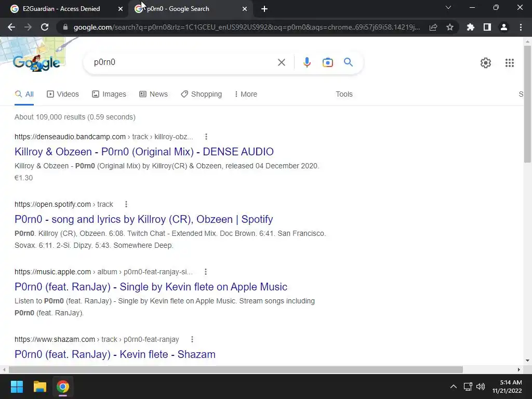The width and height of the screenshot is (532, 399).
Task: Click 'About 109,000 results' text
Action: [x=50, y=117]
